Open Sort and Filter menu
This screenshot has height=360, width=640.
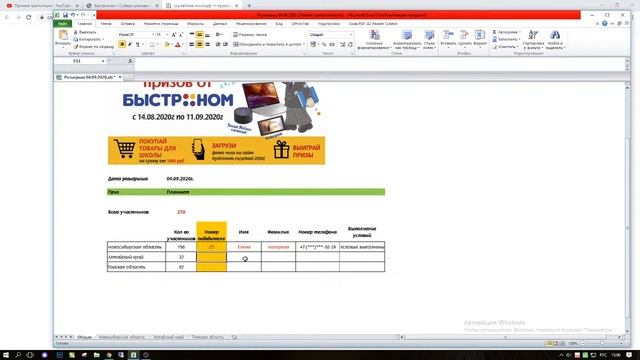tap(533, 40)
